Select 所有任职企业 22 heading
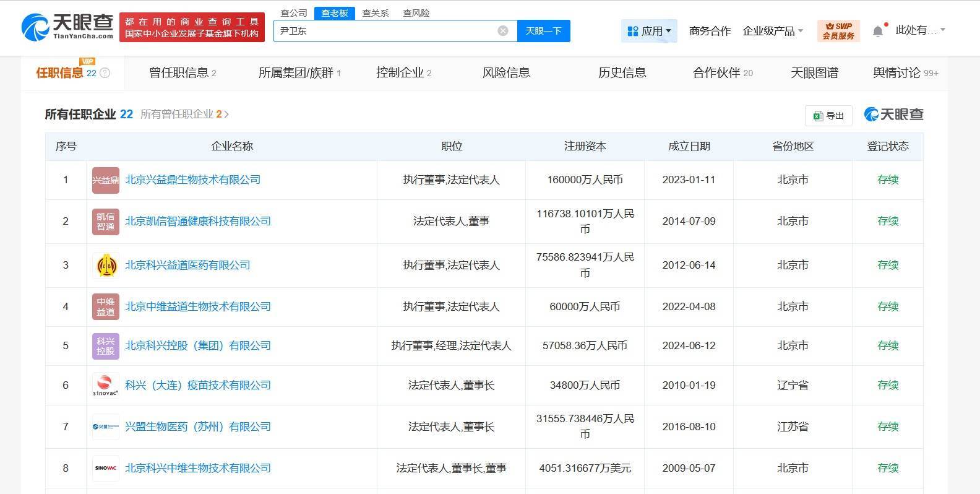Image resolution: width=980 pixels, height=494 pixels. (x=89, y=115)
